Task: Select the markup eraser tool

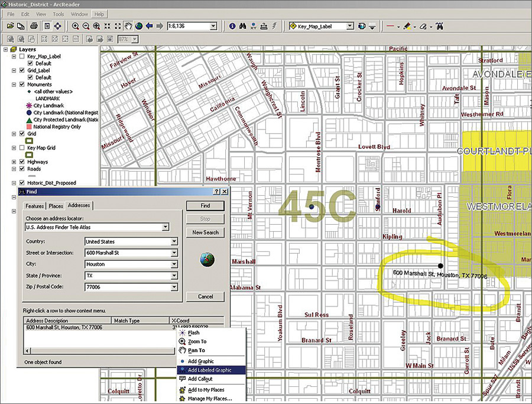Action: [424, 26]
